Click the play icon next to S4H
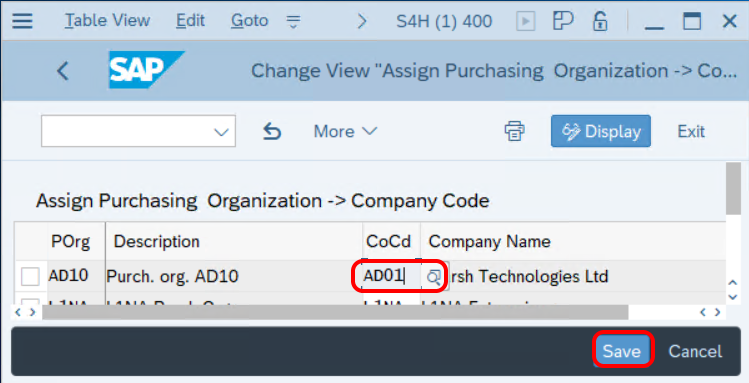The image size is (749, 383). pos(525,21)
